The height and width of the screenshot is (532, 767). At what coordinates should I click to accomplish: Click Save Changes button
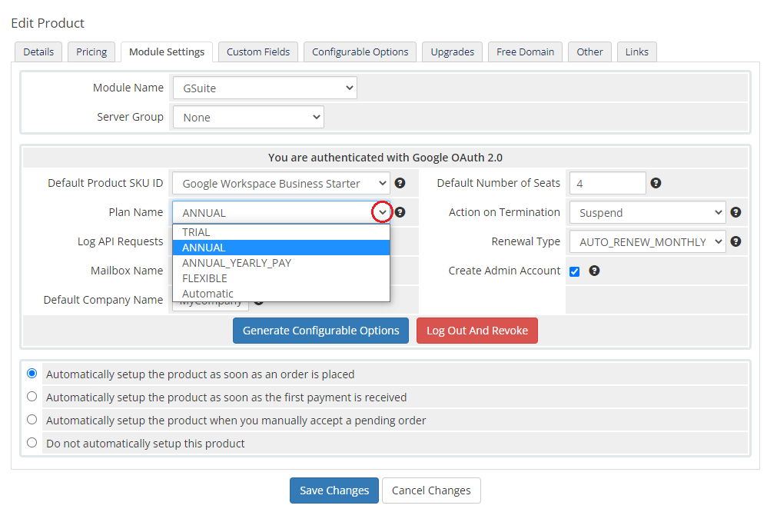pyautogui.click(x=334, y=490)
